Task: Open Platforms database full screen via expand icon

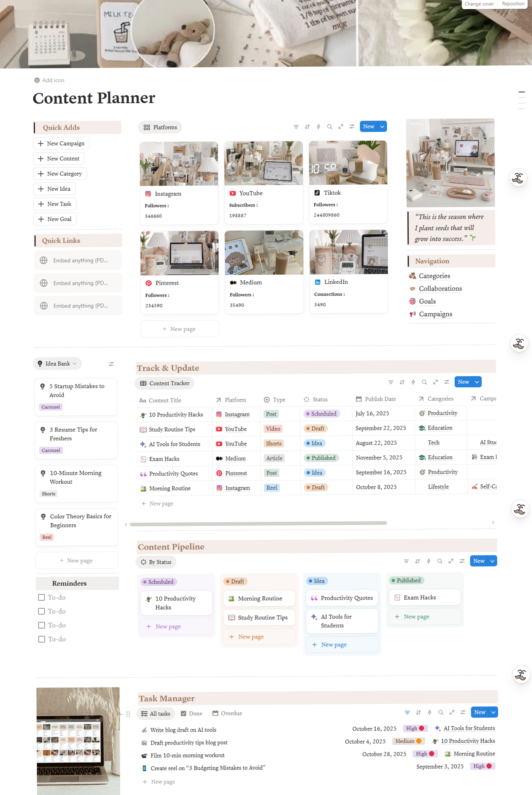Action: tap(340, 127)
